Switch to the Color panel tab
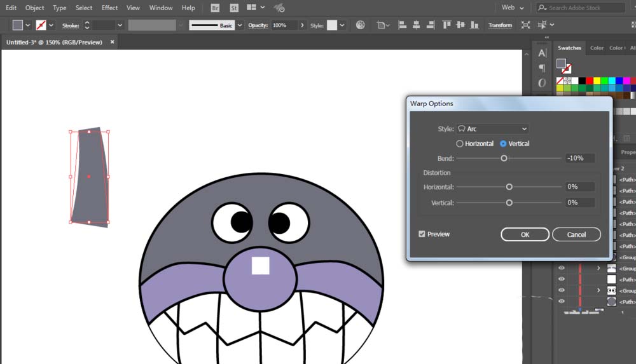 tap(597, 48)
